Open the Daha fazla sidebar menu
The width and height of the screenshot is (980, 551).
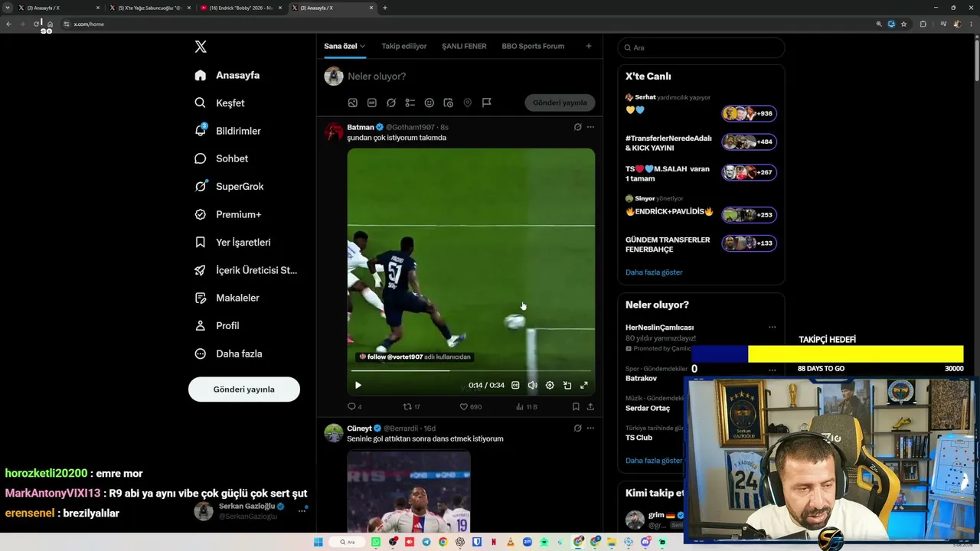[229, 354]
